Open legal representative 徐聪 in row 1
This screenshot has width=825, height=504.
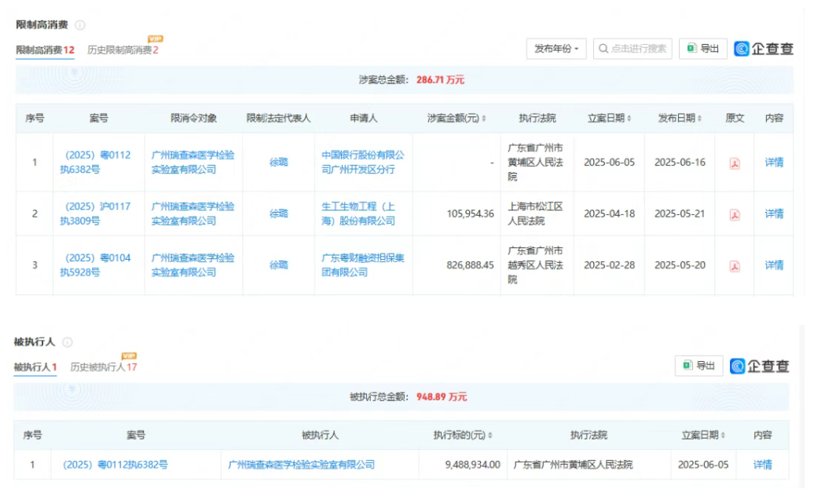tap(278, 163)
